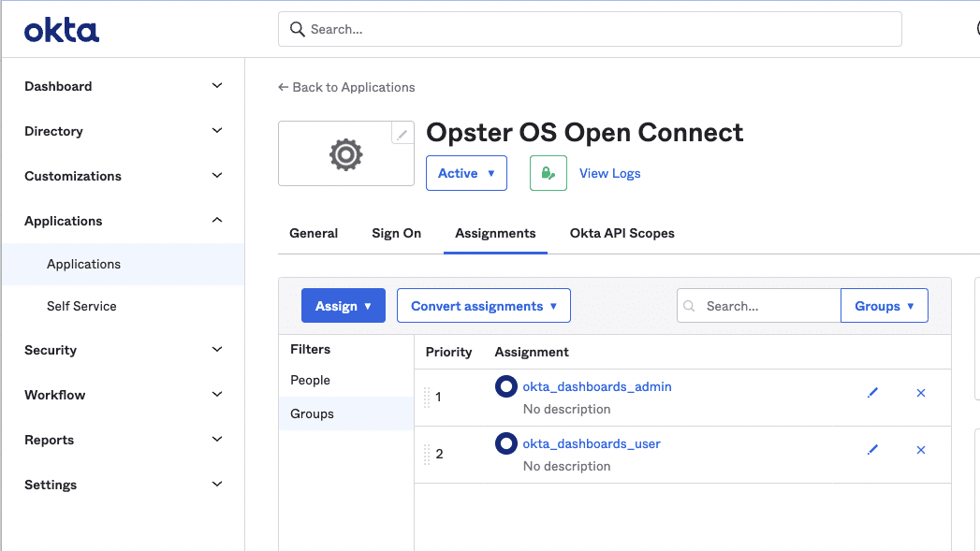Open View Logs
Screen dimensions: 980x551
pos(609,172)
